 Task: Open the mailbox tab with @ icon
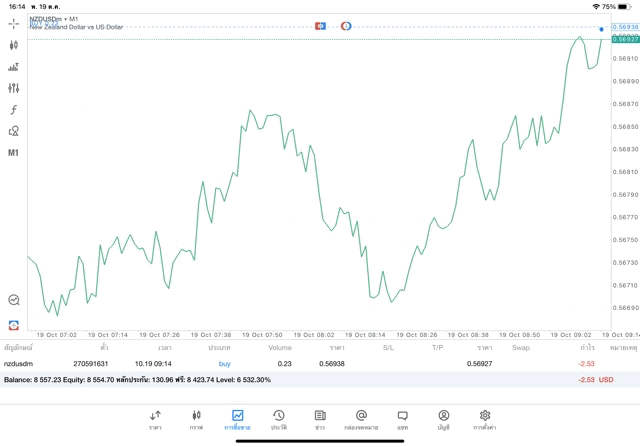pos(361,420)
